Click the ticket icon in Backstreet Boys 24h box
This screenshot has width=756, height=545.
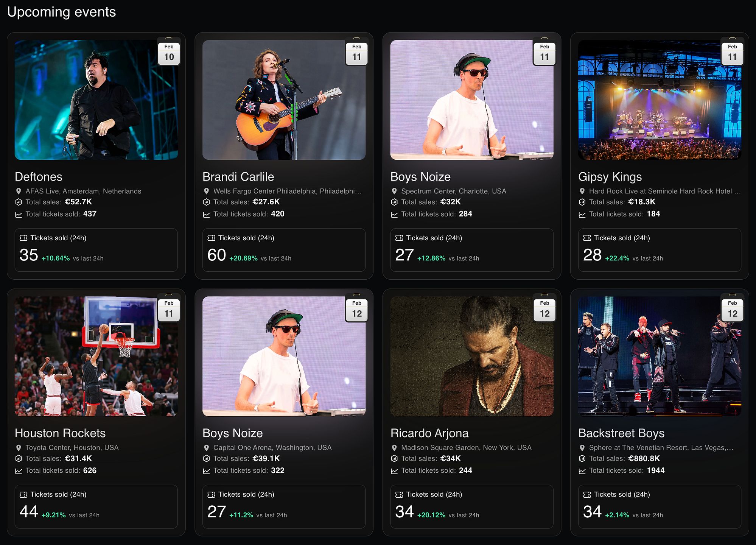pos(587,495)
